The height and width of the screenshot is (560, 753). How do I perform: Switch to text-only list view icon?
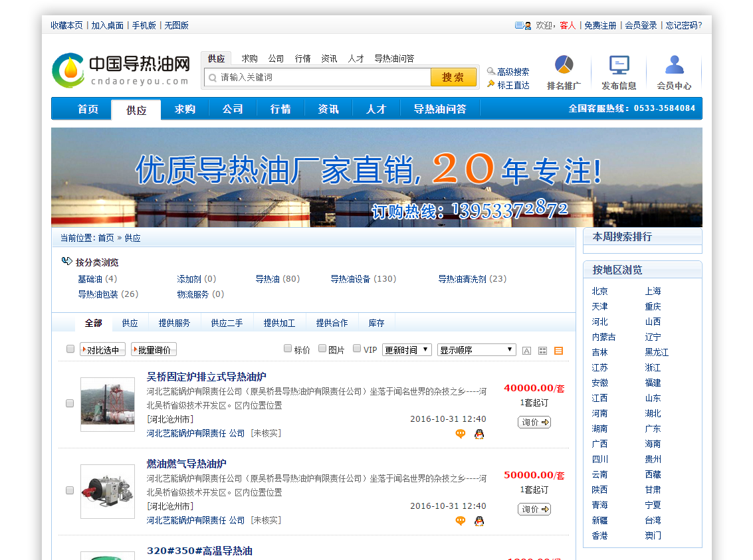tap(527, 351)
